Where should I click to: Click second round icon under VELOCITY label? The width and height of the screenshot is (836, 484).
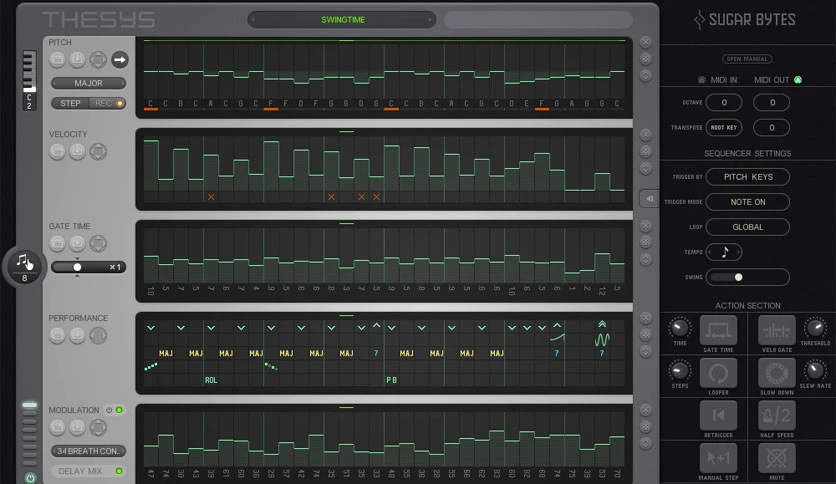coord(77,151)
